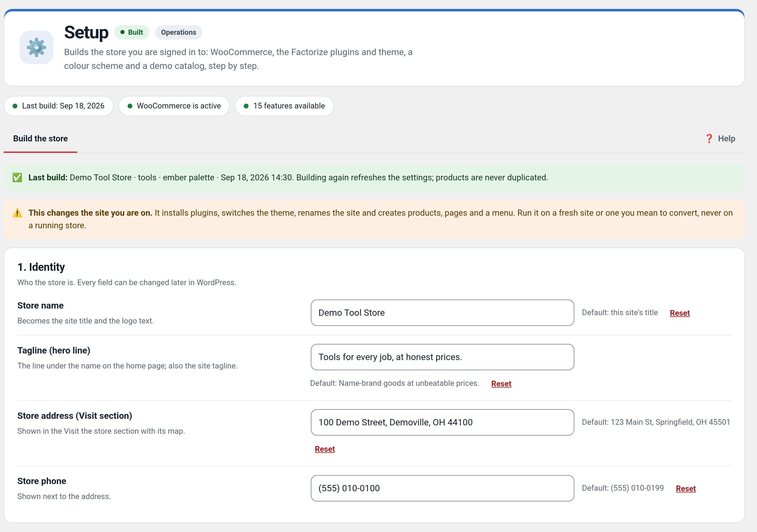The image size is (757, 532).
Task: Click 'Becomes the site title and the logo text'
Action: 86,321
